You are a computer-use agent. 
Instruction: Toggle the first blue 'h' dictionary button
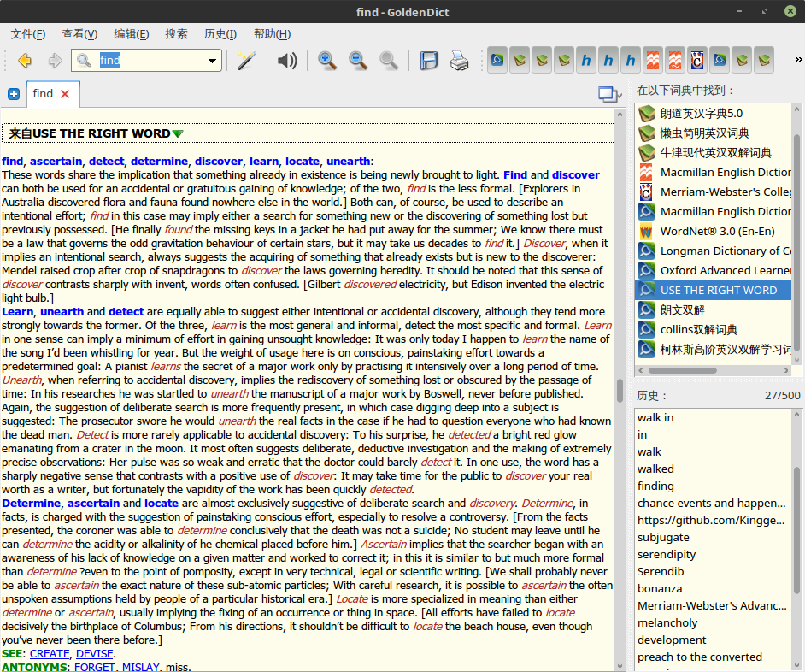[586, 61]
